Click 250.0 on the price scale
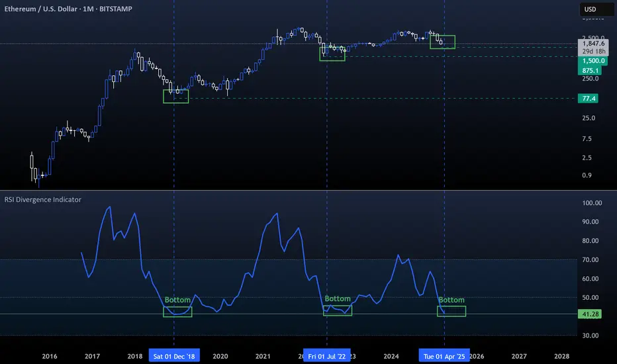This screenshot has width=617, height=364. [591, 79]
